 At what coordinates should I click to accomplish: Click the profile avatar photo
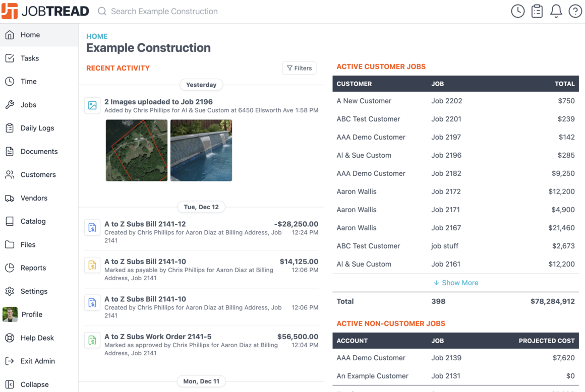(x=10, y=314)
